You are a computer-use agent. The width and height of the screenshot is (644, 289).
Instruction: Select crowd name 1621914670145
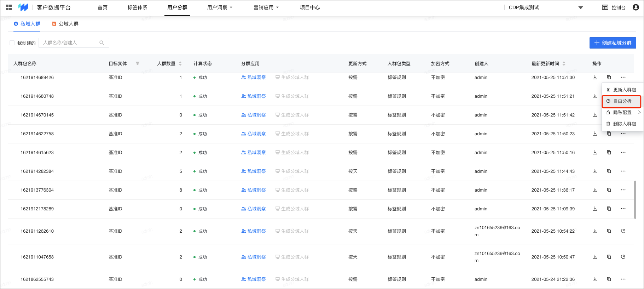pos(37,115)
